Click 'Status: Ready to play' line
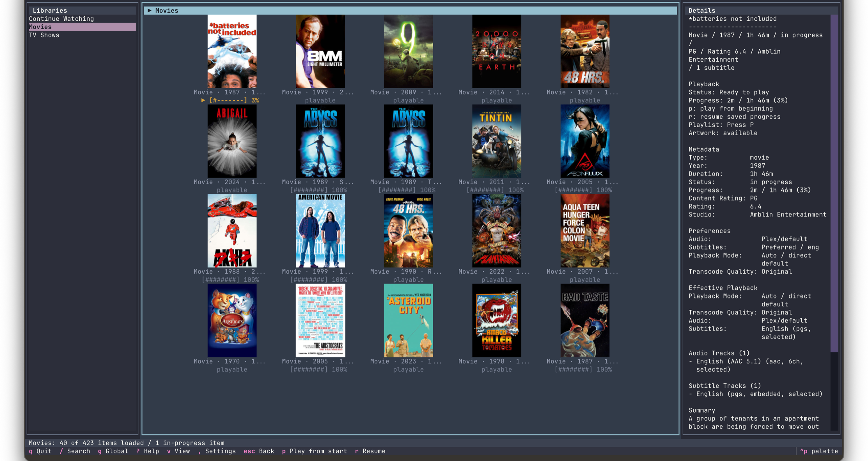 729,92
